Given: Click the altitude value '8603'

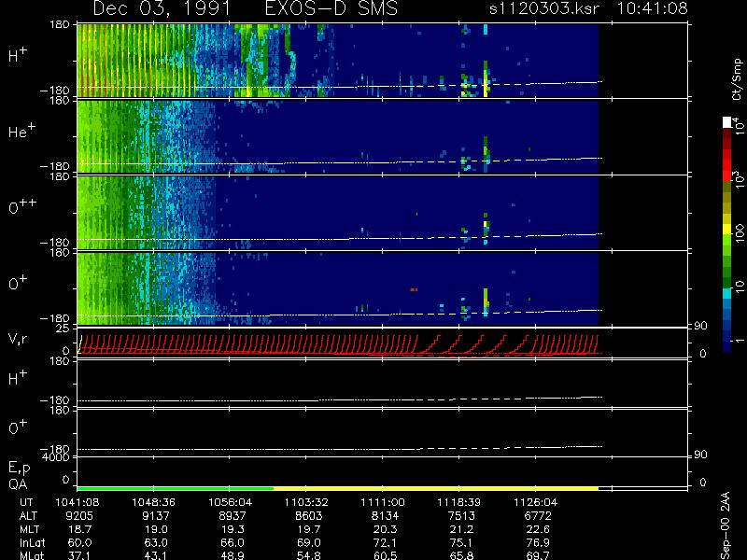Looking at the screenshot, I should 309,516.
